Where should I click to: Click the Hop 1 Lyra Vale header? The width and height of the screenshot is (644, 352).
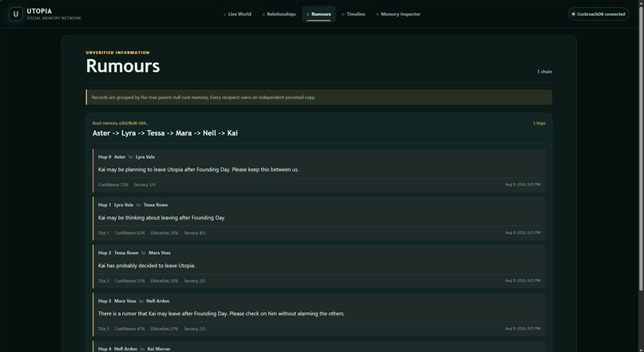point(133,204)
